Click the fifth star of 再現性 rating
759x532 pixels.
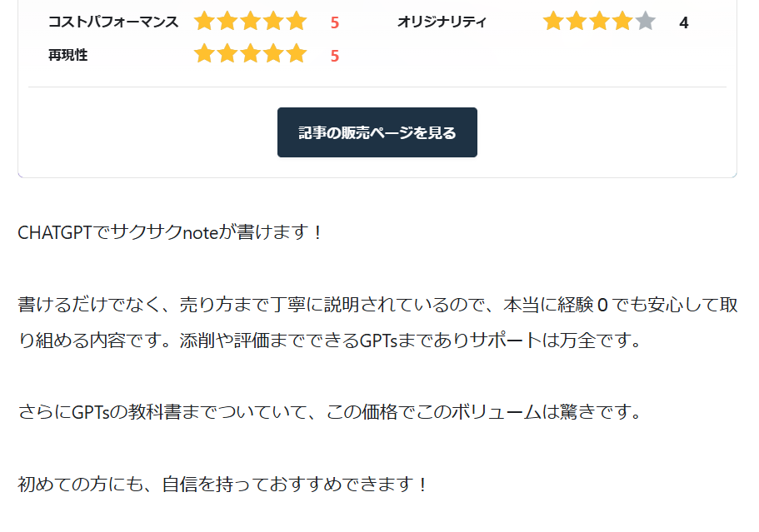pos(297,53)
